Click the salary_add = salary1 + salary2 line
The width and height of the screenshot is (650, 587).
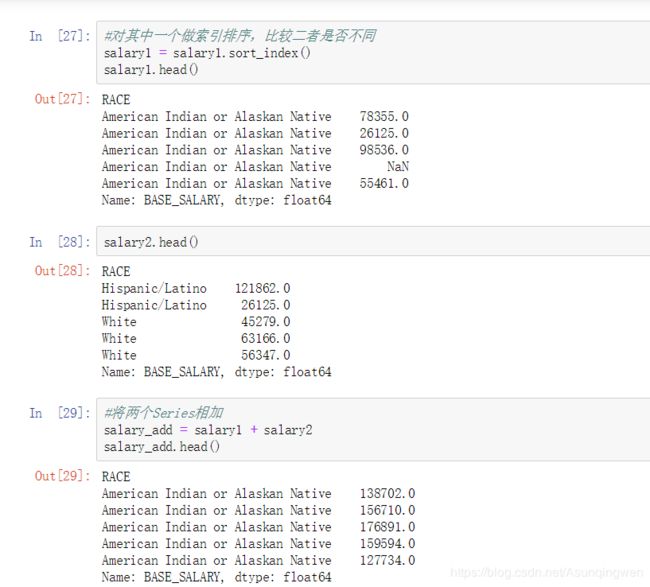pos(208,430)
